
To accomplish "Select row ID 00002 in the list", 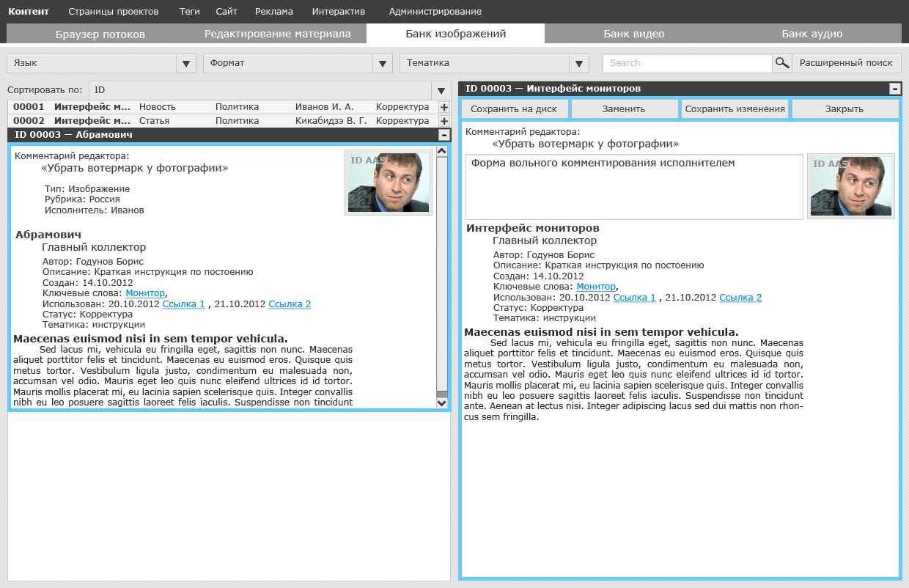I will (229, 121).
